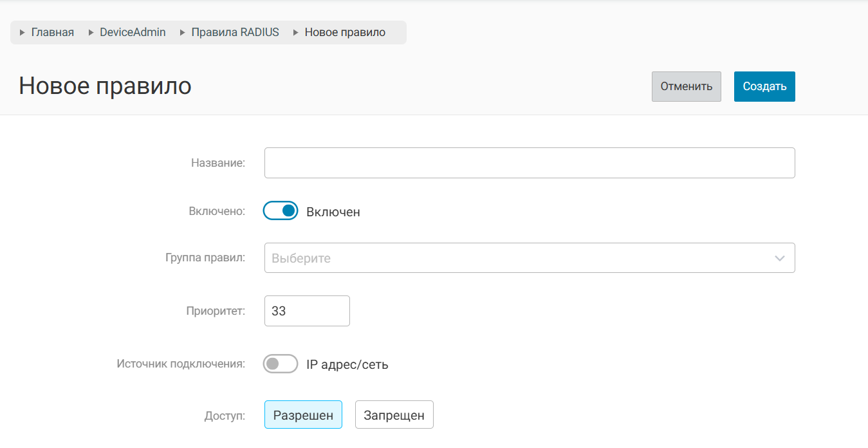Choose Запрещен for the Доступ option
868x448 pixels.
(394, 415)
